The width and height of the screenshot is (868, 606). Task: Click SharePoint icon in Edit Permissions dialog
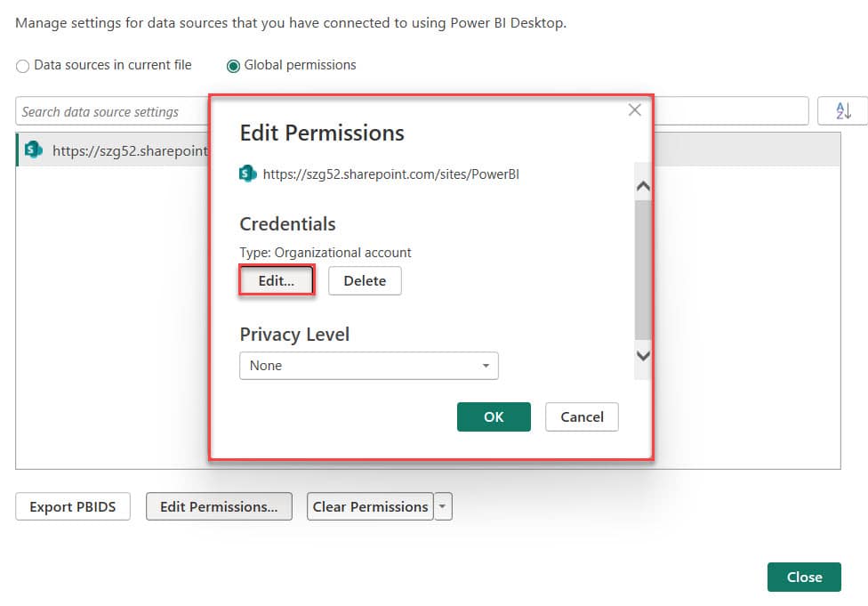[x=247, y=174]
